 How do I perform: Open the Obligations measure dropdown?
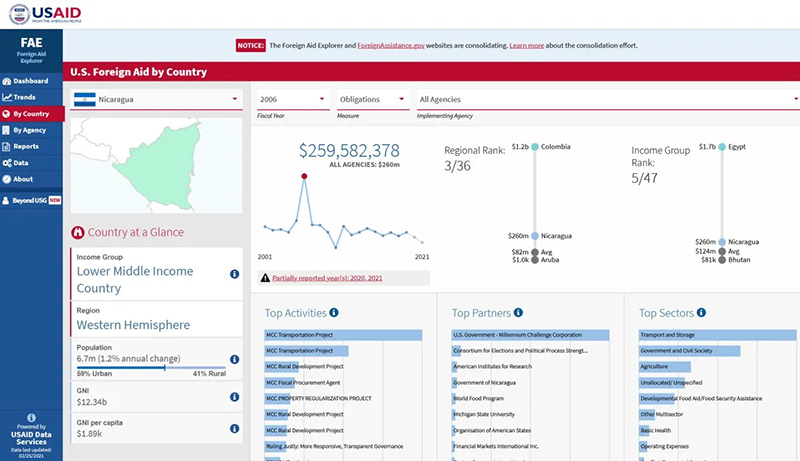(373, 99)
